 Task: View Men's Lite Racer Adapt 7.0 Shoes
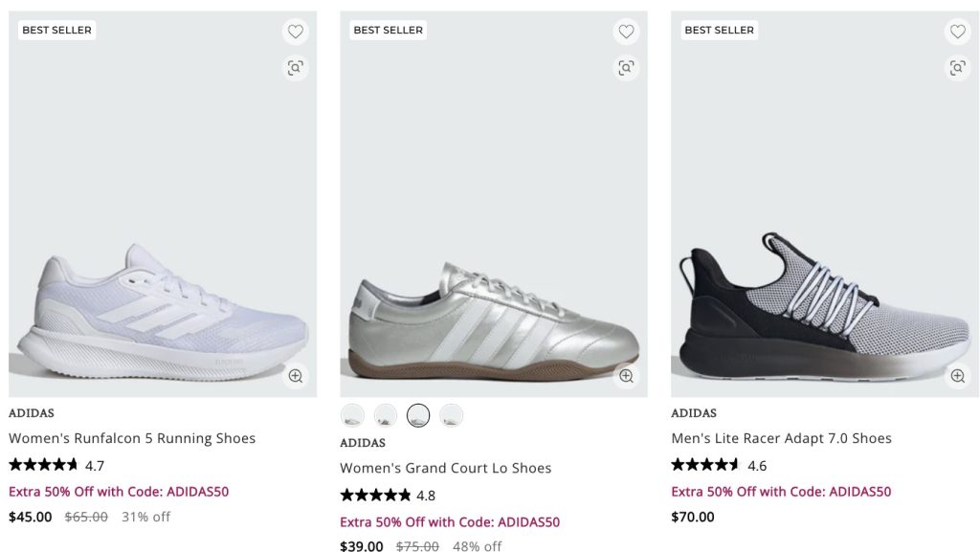[781, 438]
